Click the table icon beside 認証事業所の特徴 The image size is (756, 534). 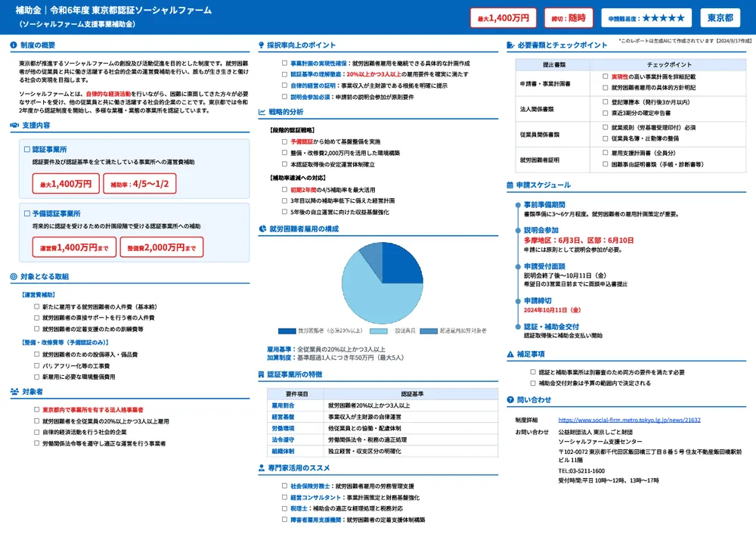(262, 374)
